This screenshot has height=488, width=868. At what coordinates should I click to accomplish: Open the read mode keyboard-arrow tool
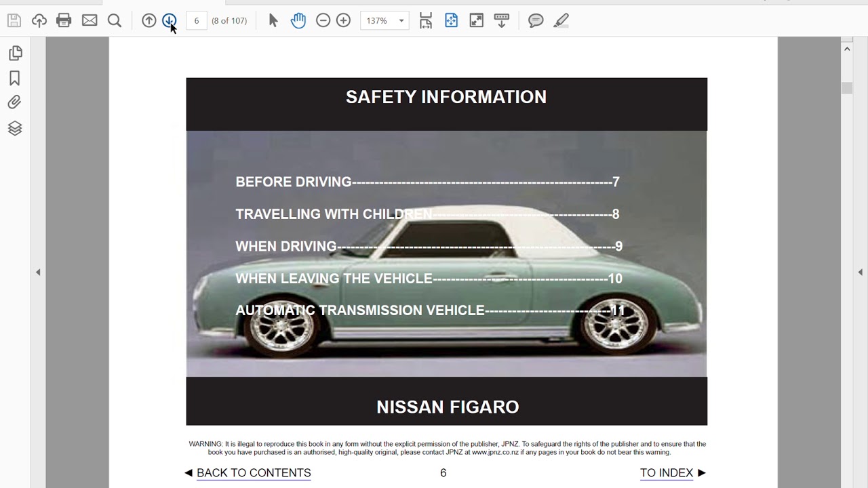point(502,20)
